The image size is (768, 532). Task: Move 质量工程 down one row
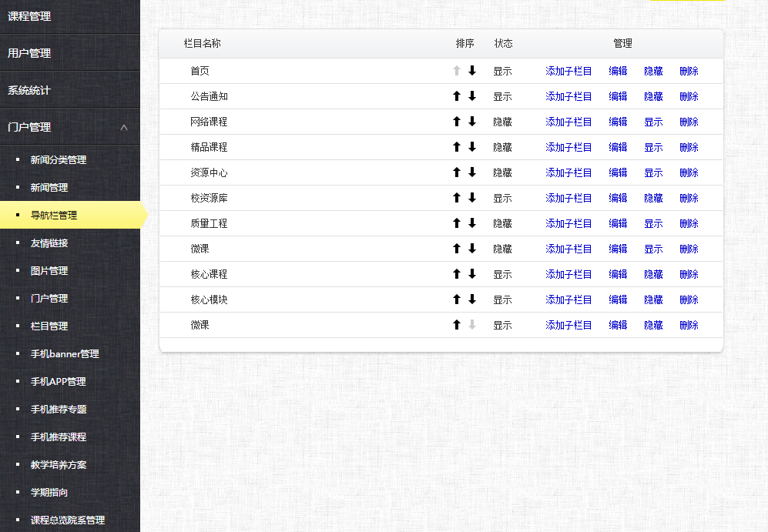(471, 223)
